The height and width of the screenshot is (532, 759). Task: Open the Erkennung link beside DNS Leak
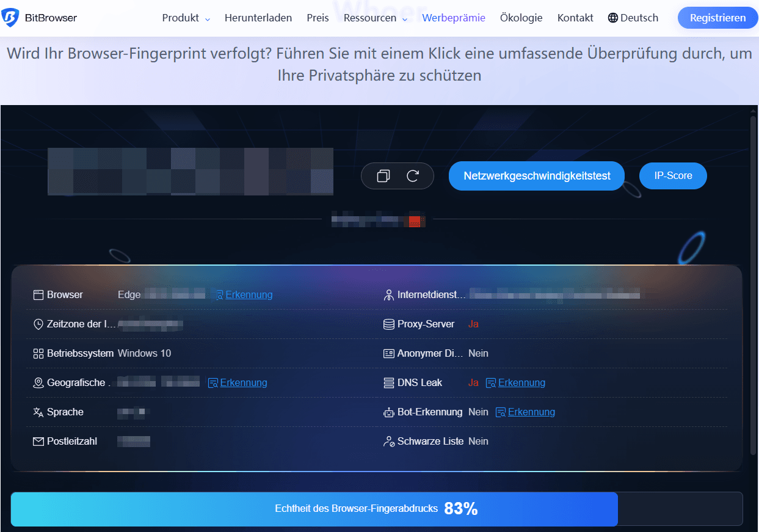528,382
